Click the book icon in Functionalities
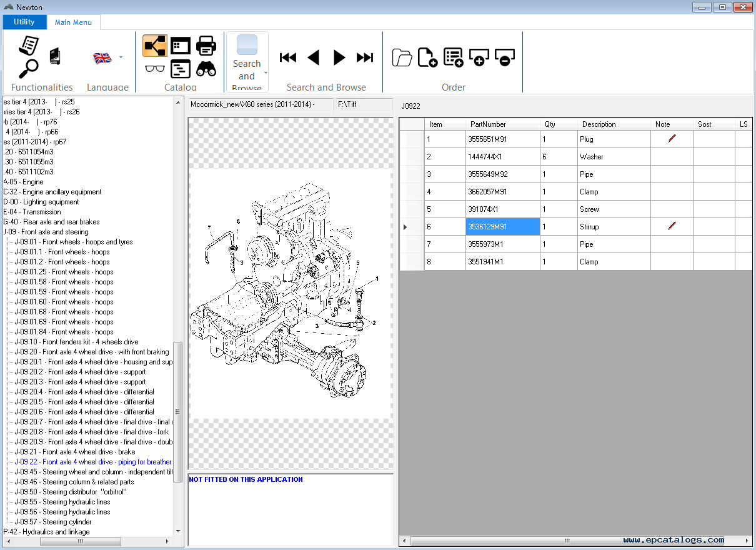This screenshot has width=756, height=550. 55,56
